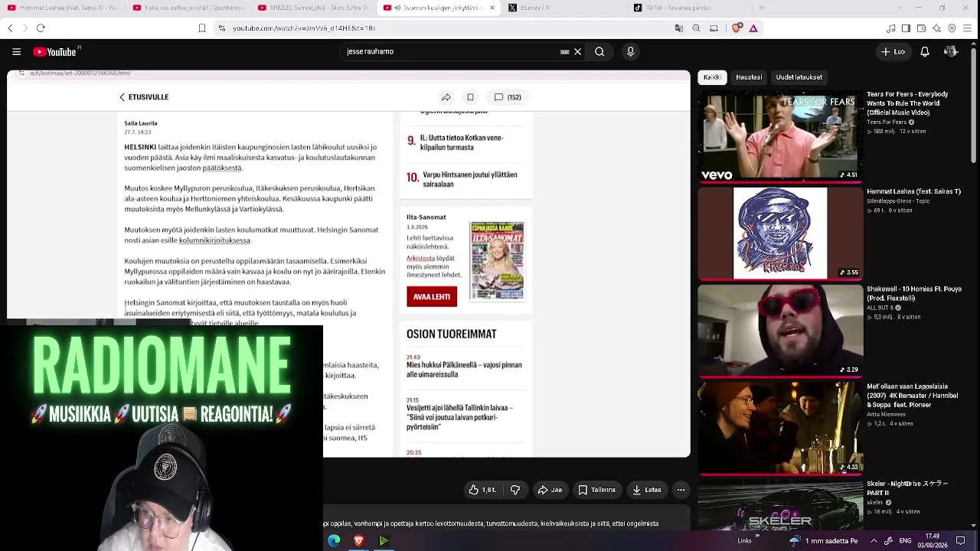Select the Haustasi filter chip
Image resolution: width=980 pixels, height=551 pixels.
tap(749, 77)
